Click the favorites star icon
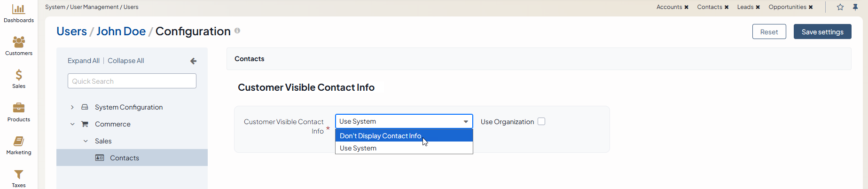The height and width of the screenshot is (189, 868). 840,7
